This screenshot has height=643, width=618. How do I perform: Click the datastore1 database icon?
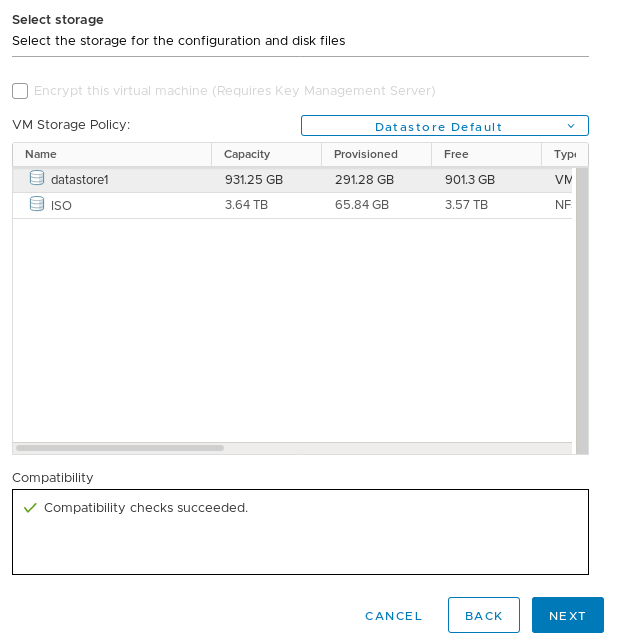(37, 179)
